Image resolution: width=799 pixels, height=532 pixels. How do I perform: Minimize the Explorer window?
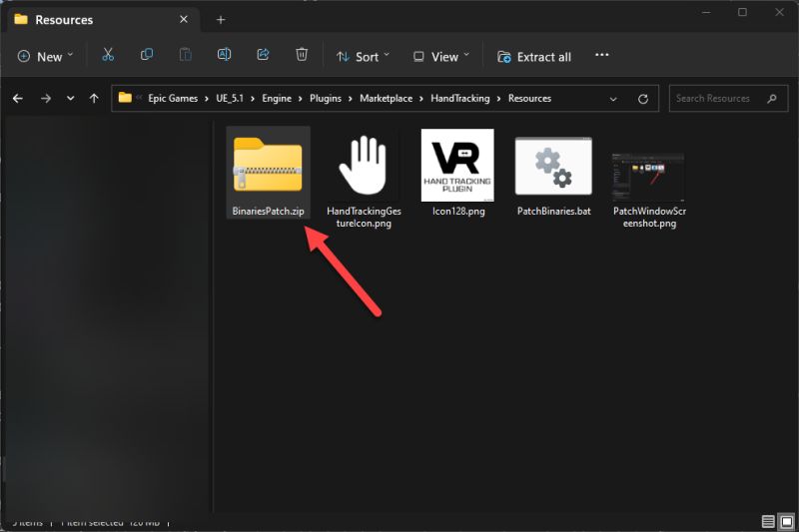click(x=706, y=12)
